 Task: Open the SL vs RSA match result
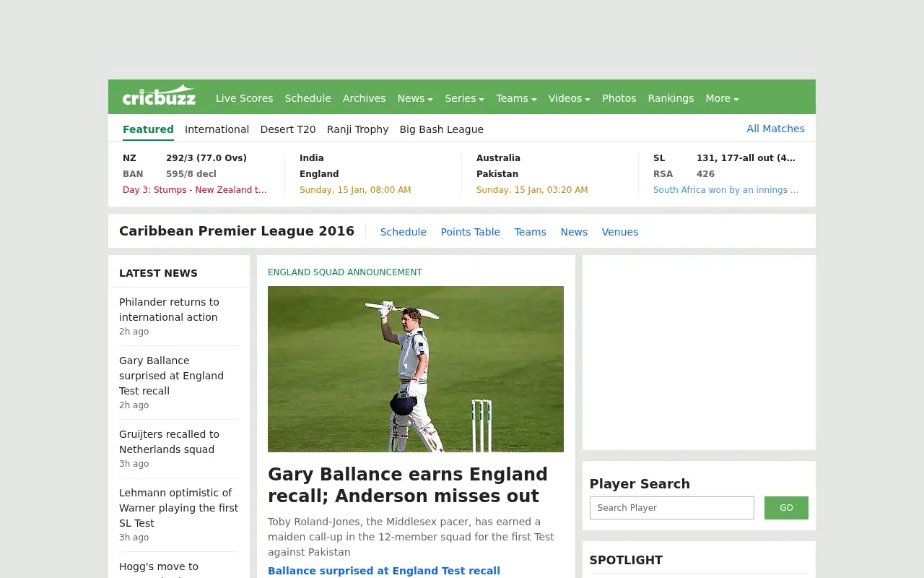pyautogui.click(x=727, y=174)
